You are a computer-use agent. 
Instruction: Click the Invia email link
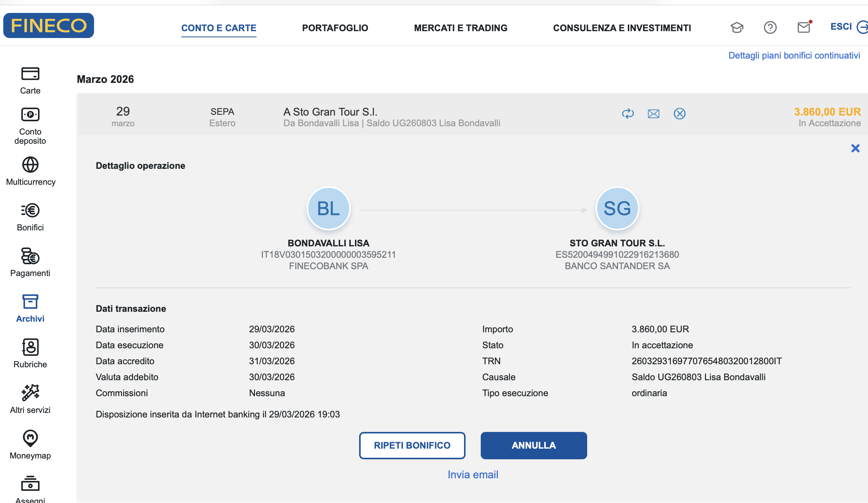[x=473, y=474]
